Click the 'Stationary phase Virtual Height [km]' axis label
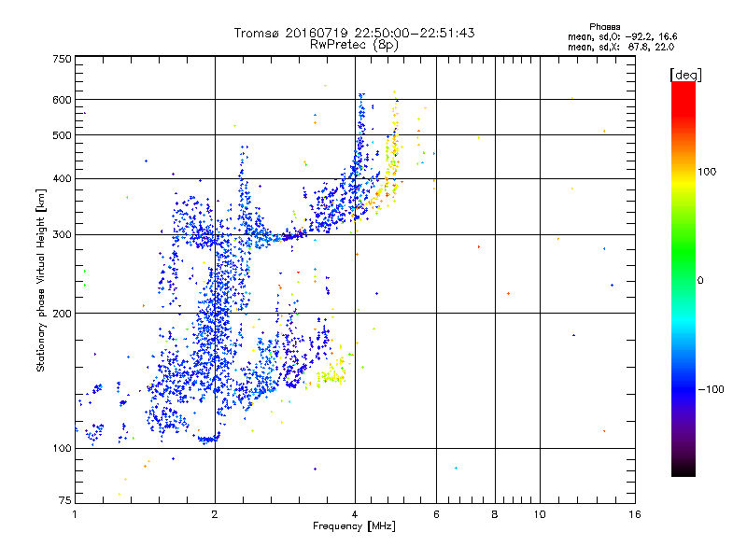Viewport: 747px width, 560px height. click(41, 280)
